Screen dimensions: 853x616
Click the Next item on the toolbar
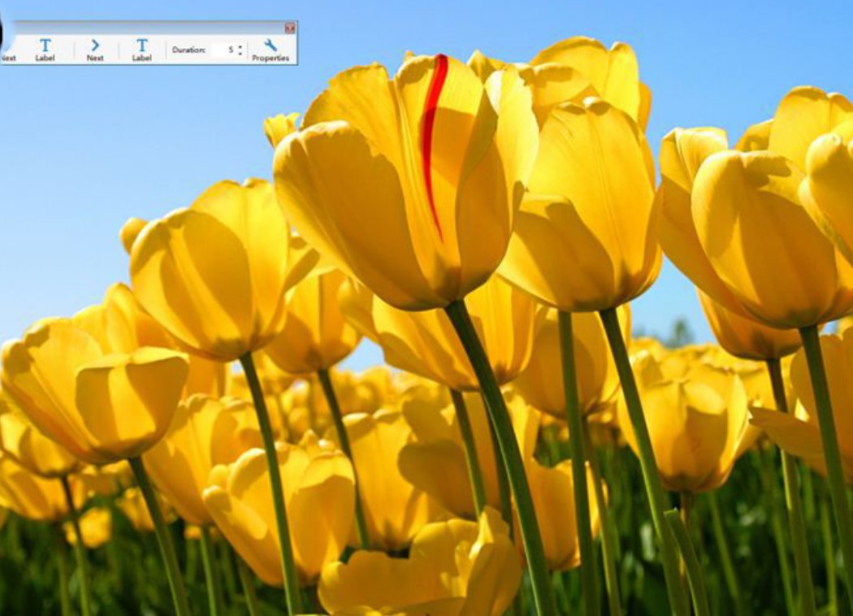95,52
